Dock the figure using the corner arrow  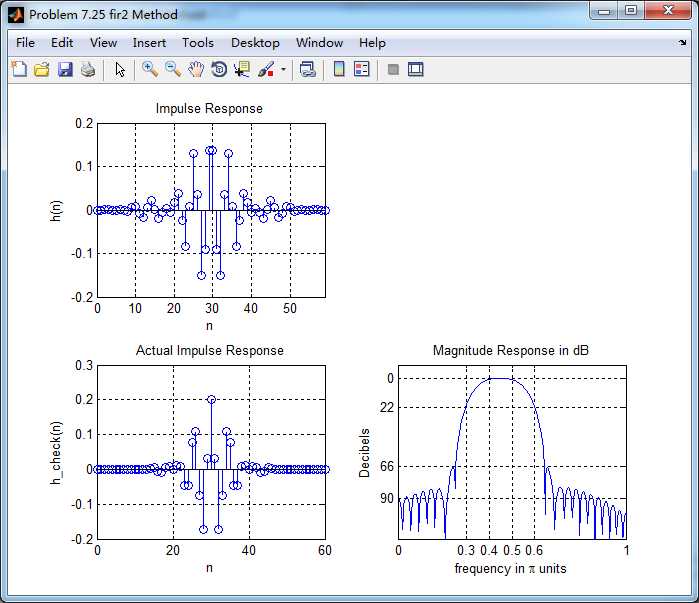pos(683,43)
